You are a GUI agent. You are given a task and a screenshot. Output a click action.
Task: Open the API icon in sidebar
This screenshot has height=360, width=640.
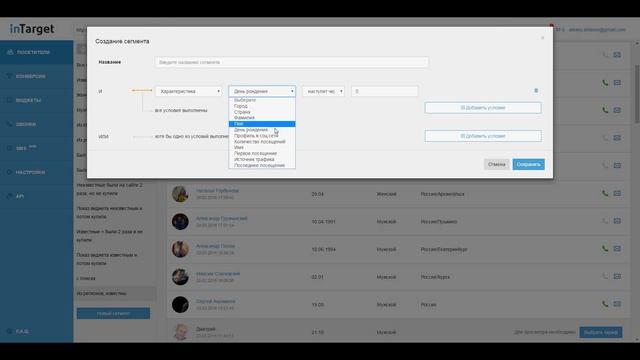10,196
